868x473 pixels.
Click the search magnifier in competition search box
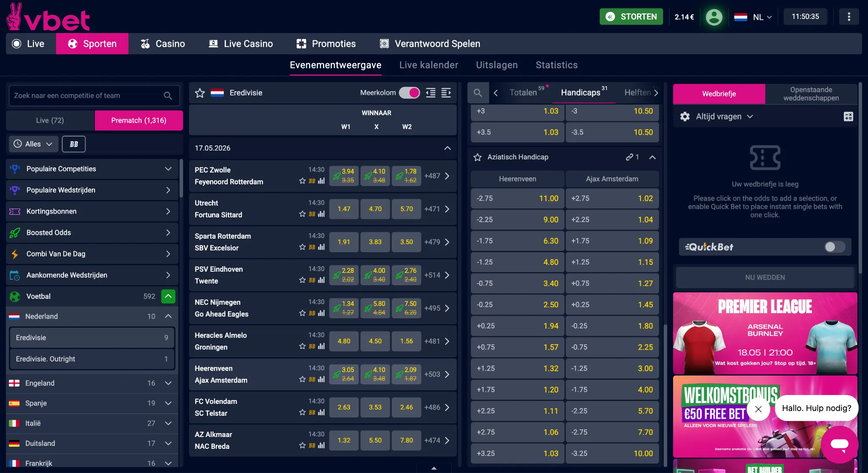coord(168,96)
